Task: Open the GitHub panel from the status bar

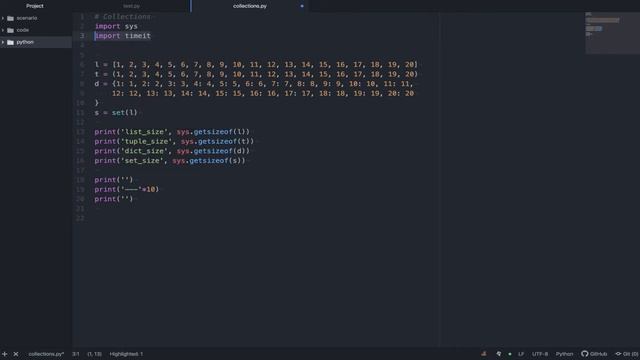Action: [594, 354]
